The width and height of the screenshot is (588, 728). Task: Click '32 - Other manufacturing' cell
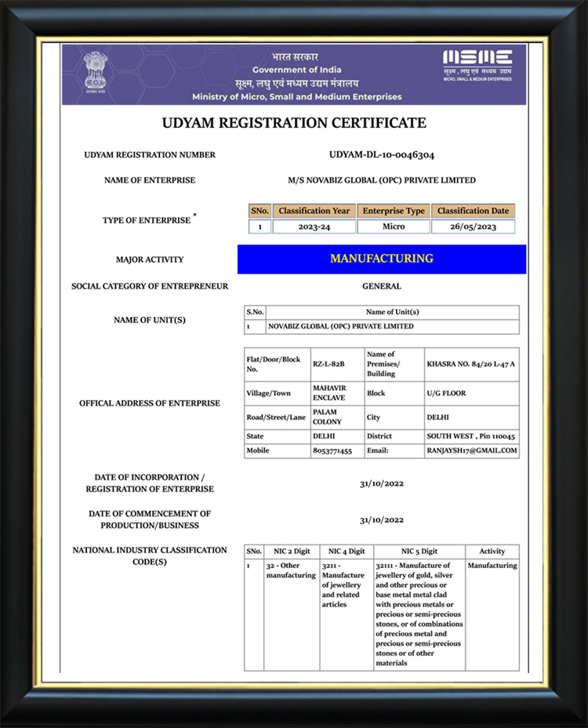coord(292,615)
